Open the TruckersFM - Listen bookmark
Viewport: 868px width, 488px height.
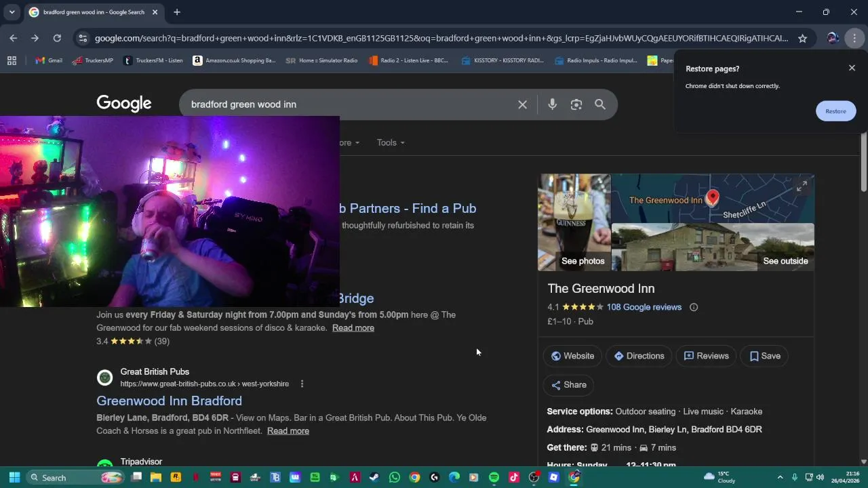point(153,60)
